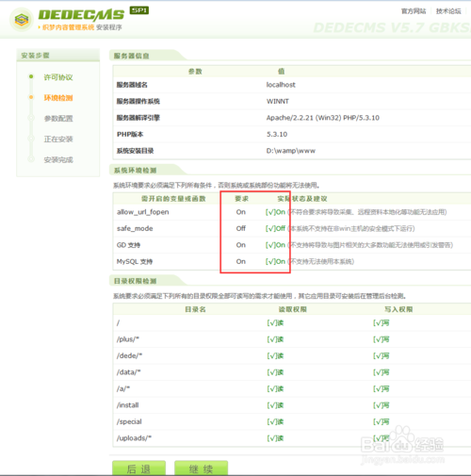Click the 继续 button
Viewport: 471px width, 476px height.
[x=201, y=468]
